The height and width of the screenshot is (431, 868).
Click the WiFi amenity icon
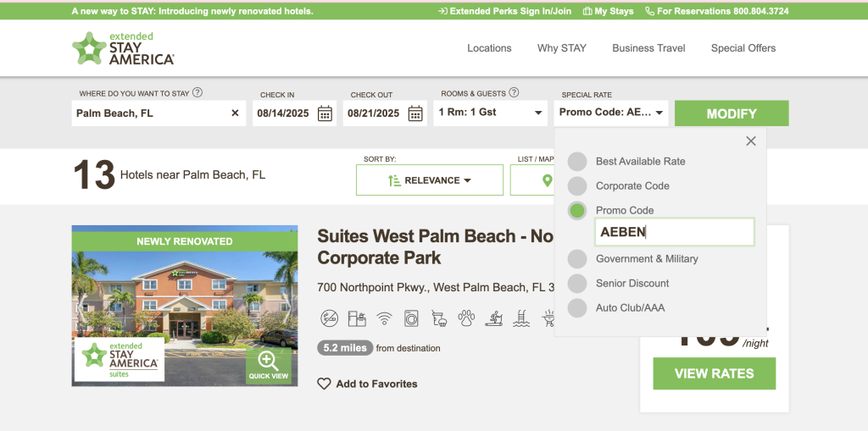384,318
